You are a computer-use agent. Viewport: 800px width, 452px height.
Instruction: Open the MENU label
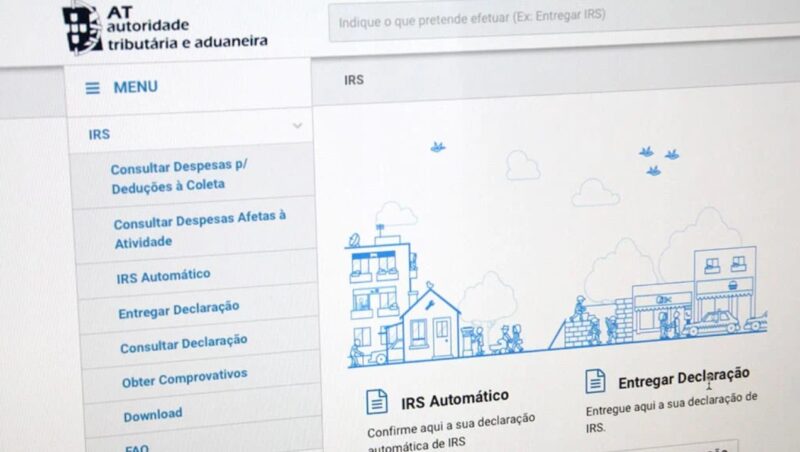click(135, 87)
